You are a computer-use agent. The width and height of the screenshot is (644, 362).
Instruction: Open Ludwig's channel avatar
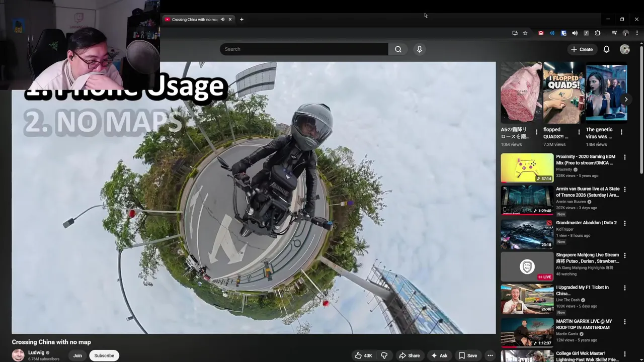pyautogui.click(x=18, y=355)
